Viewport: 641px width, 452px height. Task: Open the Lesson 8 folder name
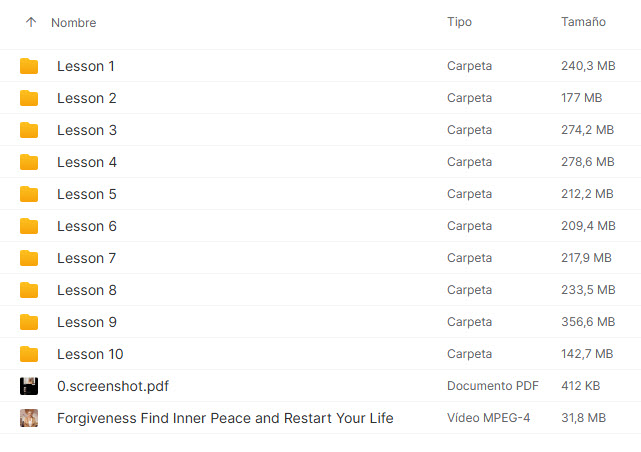click(87, 290)
